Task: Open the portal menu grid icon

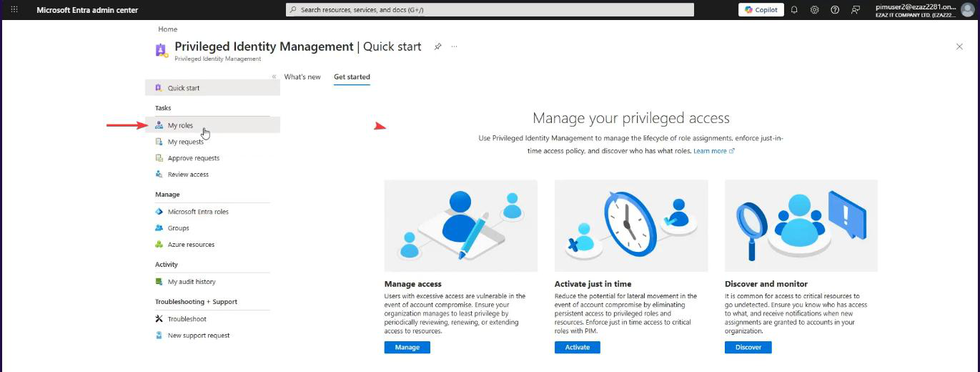Action: point(15,10)
